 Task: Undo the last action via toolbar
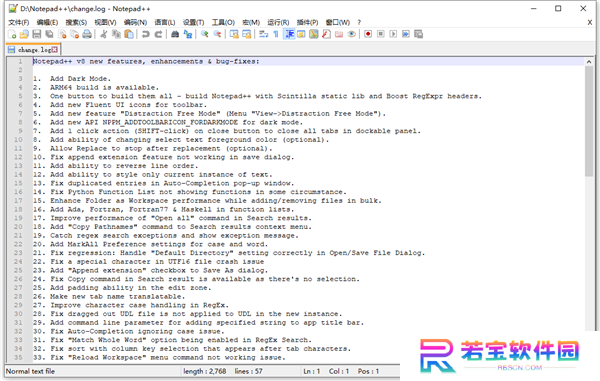click(x=145, y=34)
